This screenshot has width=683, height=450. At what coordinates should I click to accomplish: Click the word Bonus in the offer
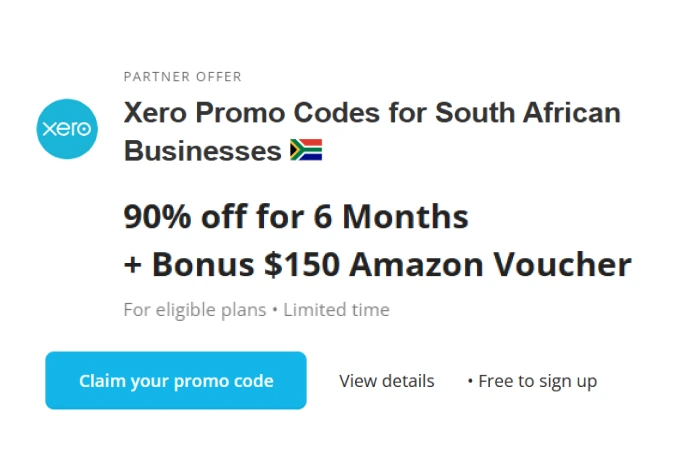203,265
